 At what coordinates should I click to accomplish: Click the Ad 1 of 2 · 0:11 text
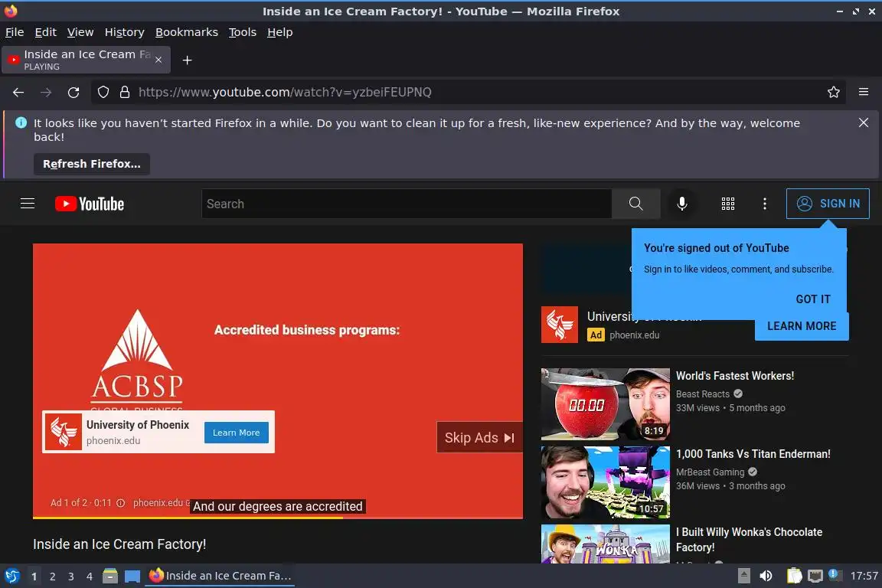81,503
